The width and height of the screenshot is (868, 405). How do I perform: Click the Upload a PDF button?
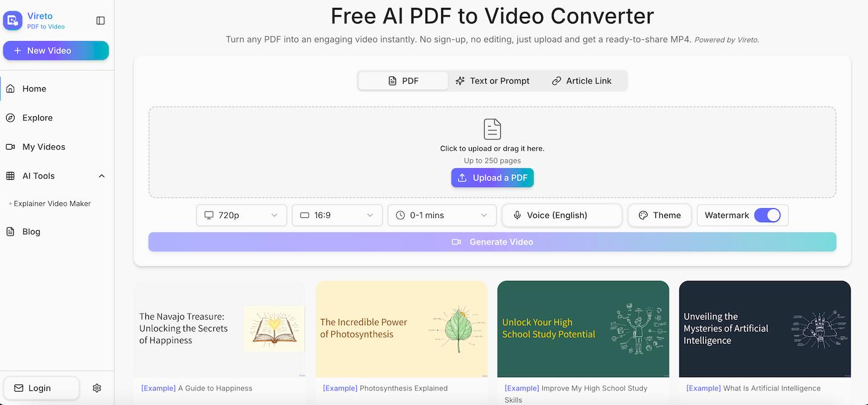point(492,177)
